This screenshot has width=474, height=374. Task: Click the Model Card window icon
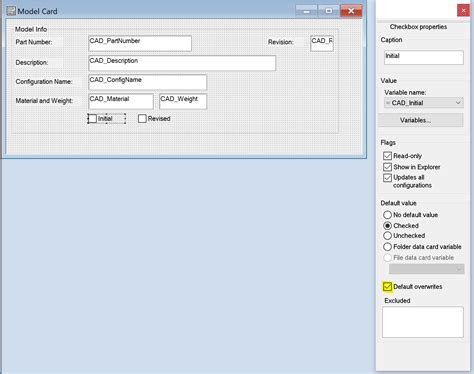(x=11, y=11)
